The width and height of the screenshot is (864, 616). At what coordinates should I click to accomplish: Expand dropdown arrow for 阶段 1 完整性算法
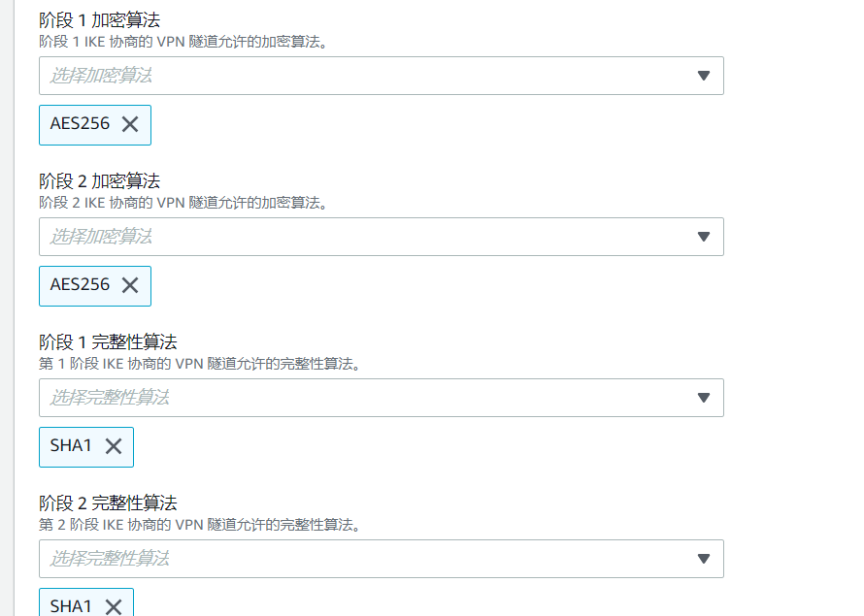pyautogui.click(x=704, y=398)
